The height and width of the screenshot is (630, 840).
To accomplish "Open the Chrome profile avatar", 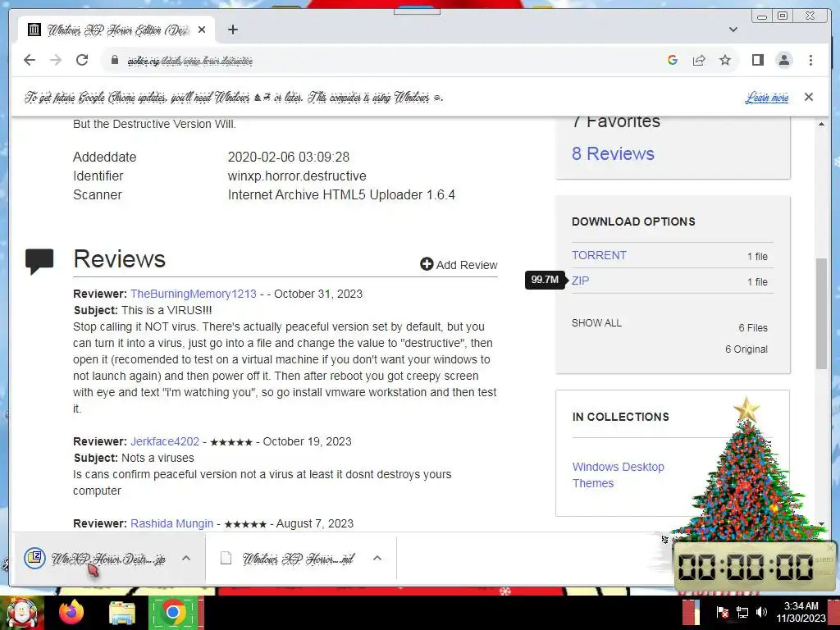I will pos(784,60).
